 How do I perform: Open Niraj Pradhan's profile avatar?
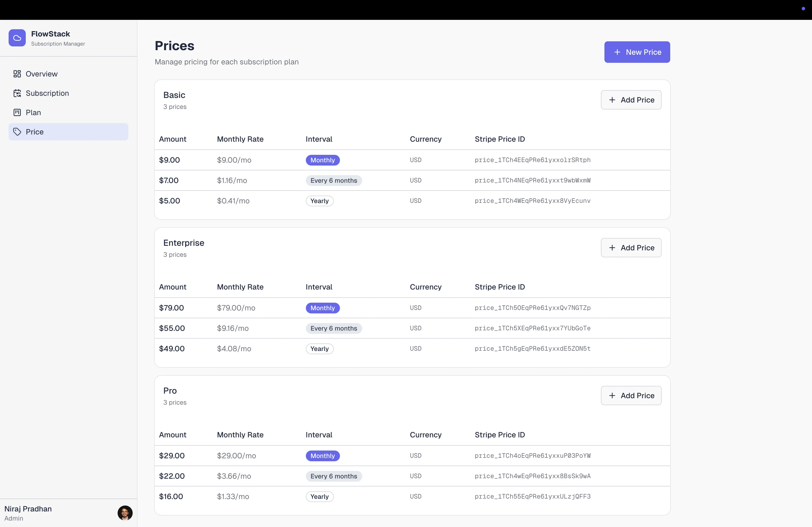(x=125, y=513)
